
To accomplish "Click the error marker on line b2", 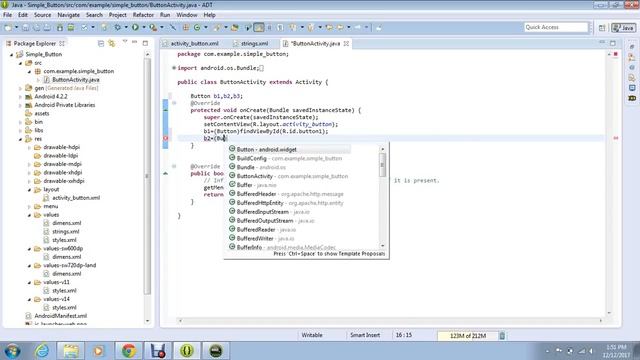I will pyautogui.click(x=166, y=138).
